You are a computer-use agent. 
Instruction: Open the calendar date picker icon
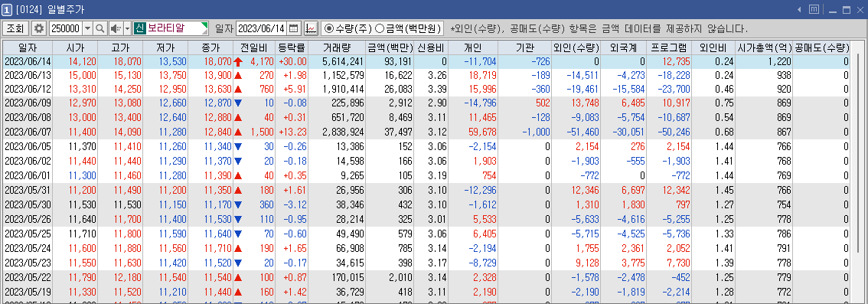(x=294, y=28)
